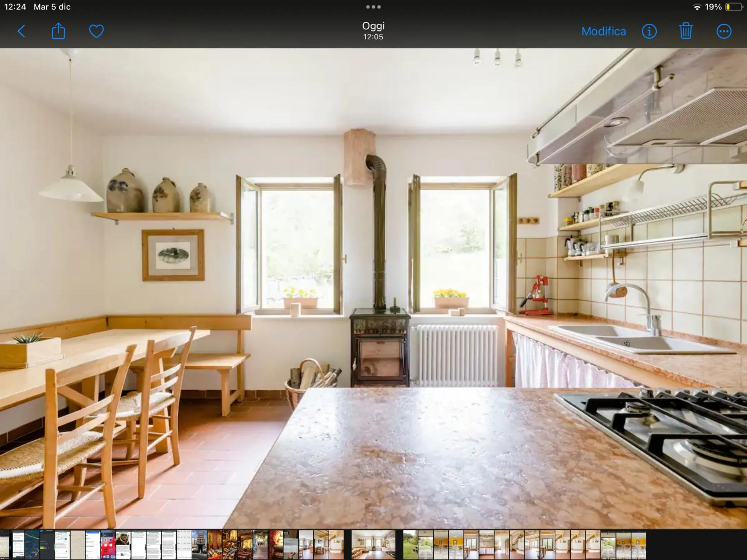
Task: Favorite the photo with heart icon
Action: (96, 31)
